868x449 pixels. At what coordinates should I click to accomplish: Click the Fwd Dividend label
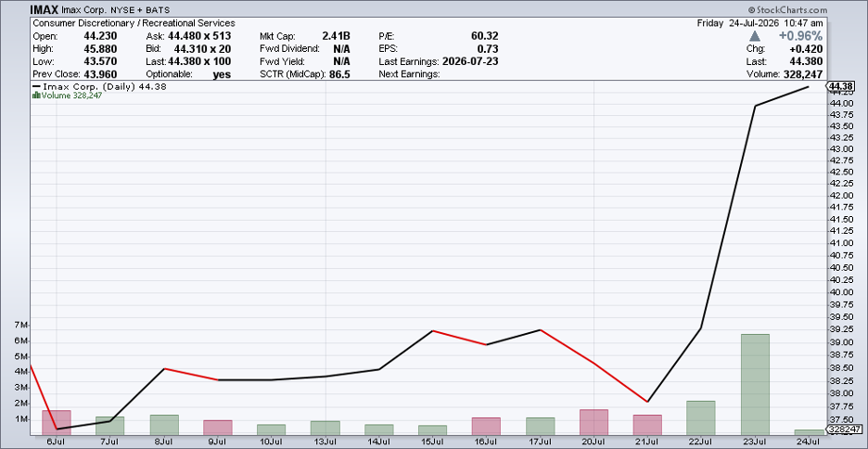pyautogui.click(x=289, y=48)
